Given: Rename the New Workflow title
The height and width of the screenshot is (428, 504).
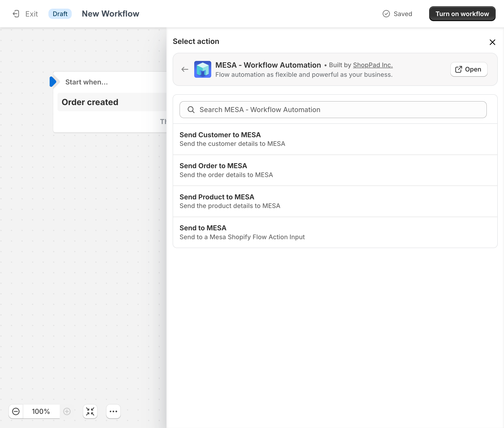Looking at the screenshot, I should [111, 14].
